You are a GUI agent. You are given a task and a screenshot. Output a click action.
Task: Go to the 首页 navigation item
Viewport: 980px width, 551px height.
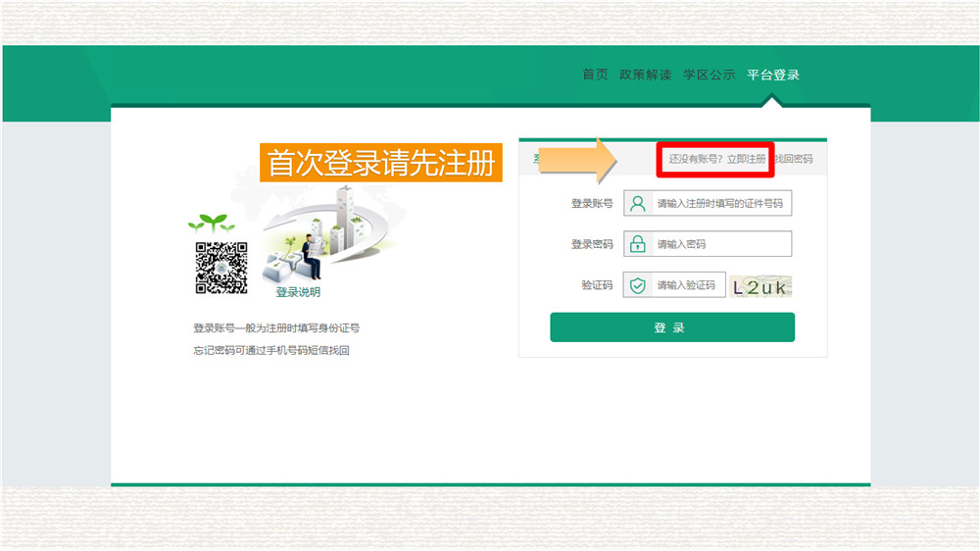click(x=595, y=75)
